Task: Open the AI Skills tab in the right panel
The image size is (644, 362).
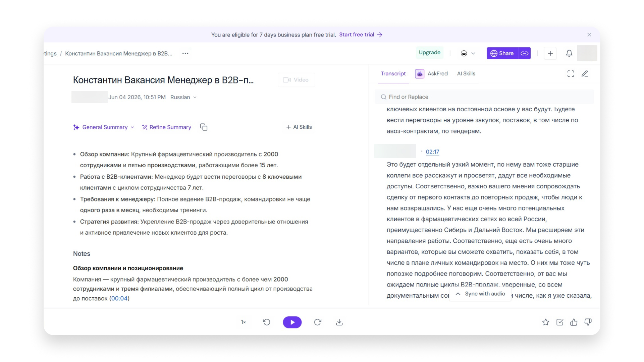Action: 466,73
